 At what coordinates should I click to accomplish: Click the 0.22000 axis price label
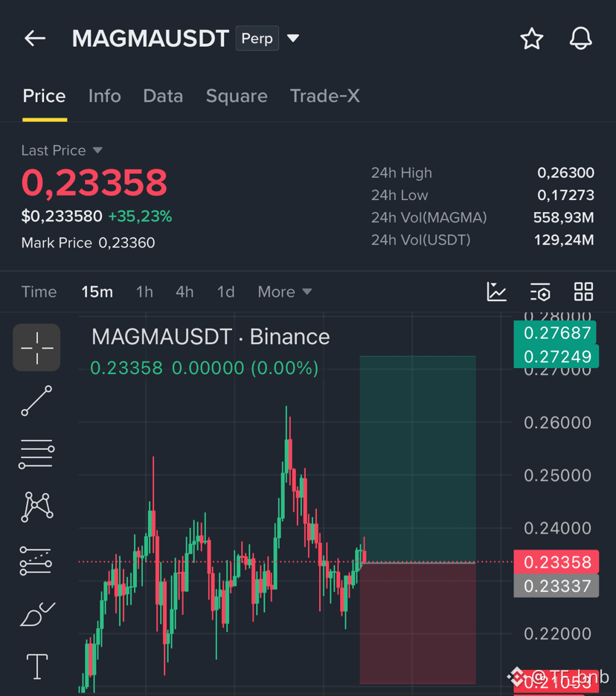557,634
